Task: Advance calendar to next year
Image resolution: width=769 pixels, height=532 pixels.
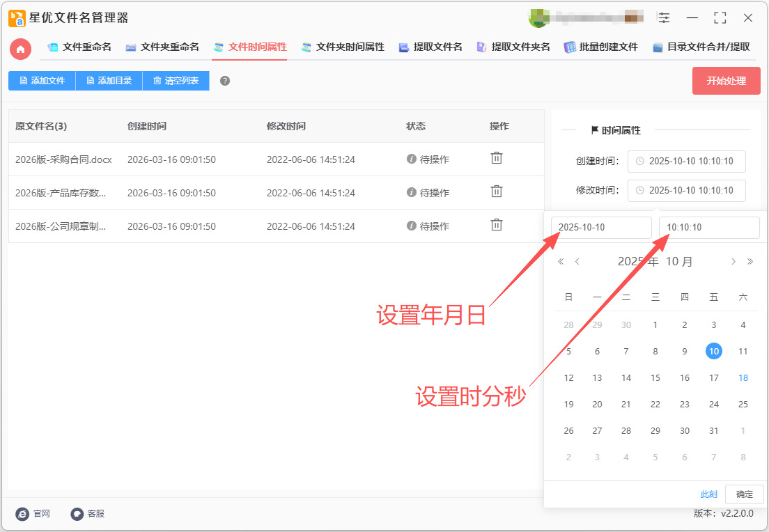Action: (x=750, y=262)
